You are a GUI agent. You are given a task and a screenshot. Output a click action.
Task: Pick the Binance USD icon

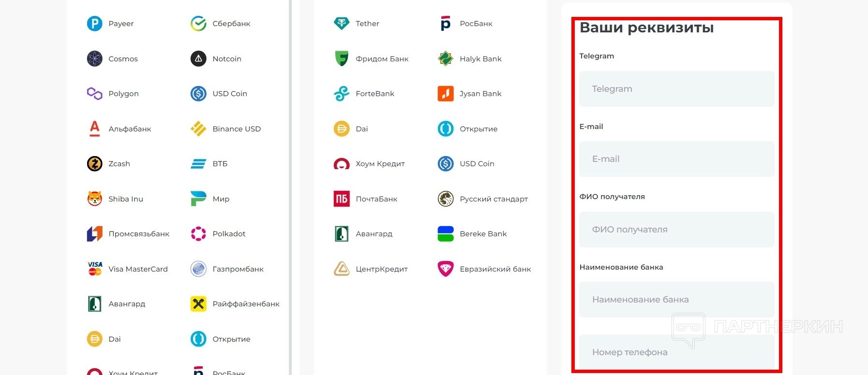[x=198, y=129]
